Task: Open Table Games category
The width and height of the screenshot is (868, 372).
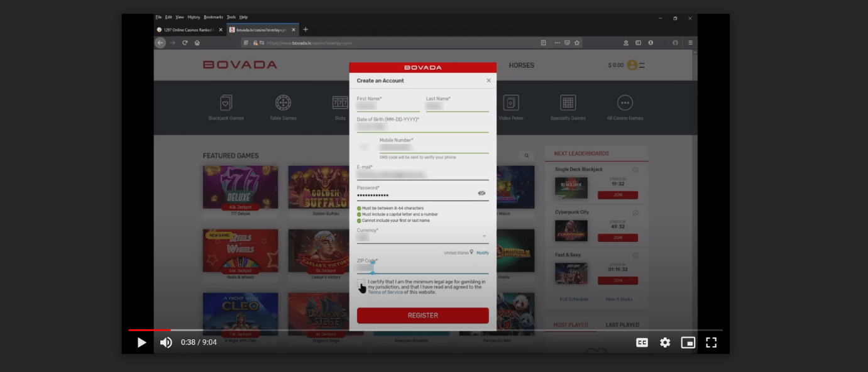Action: [x=283, y=107]
